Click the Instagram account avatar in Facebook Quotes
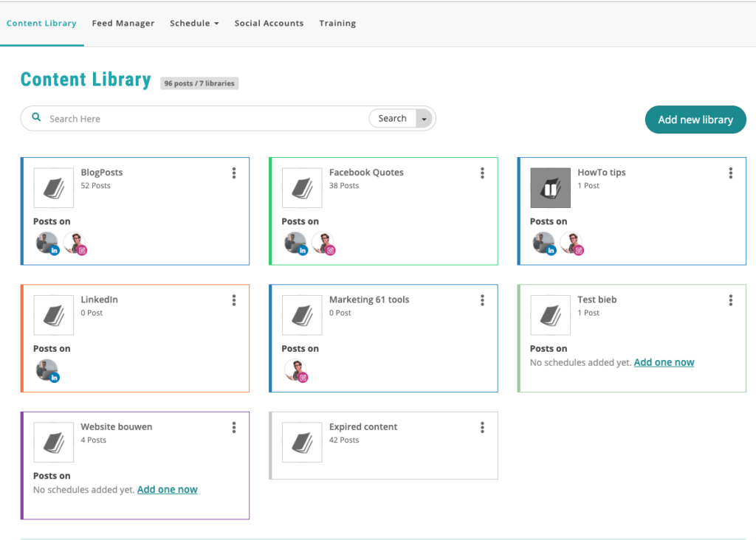Image resolution: width=756 pixels, height=540 pixels. click(x=323, y=243)
